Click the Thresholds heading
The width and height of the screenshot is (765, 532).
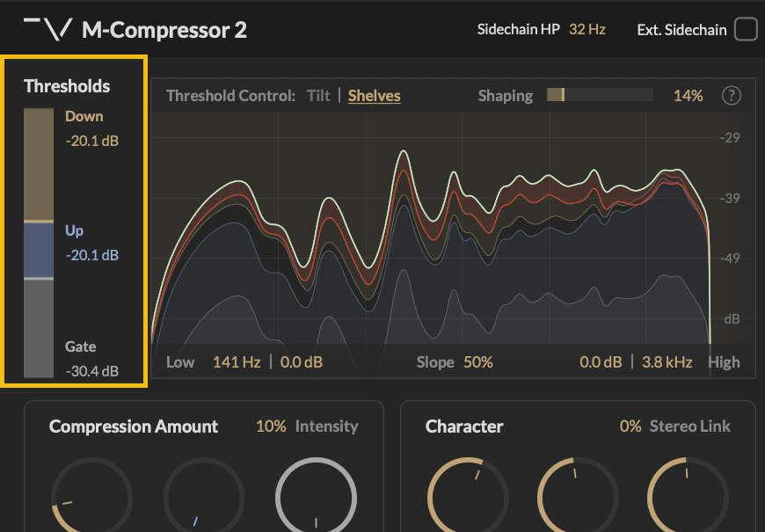click(x=67, y=86)
